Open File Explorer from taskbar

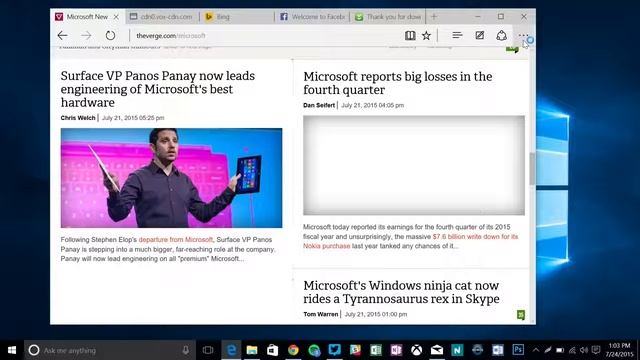pyautogui.click(x=252, y=350)
